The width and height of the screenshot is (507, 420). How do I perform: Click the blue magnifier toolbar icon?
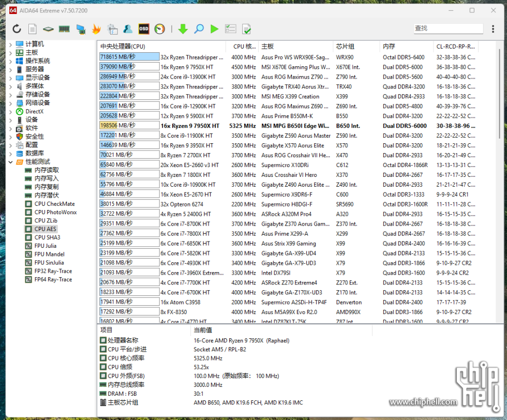(x=199, y=29)
